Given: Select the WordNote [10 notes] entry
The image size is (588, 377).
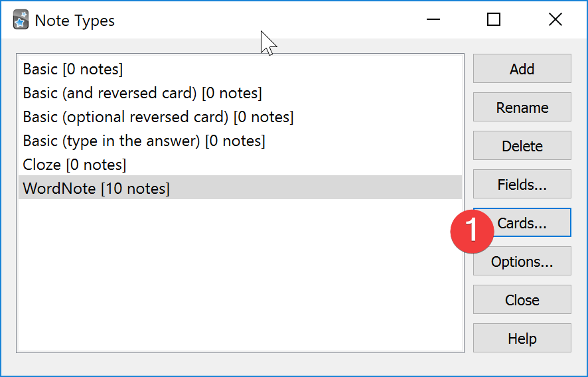Looking at the screenshot, I should pyautogui.click(x=96, y=188).
